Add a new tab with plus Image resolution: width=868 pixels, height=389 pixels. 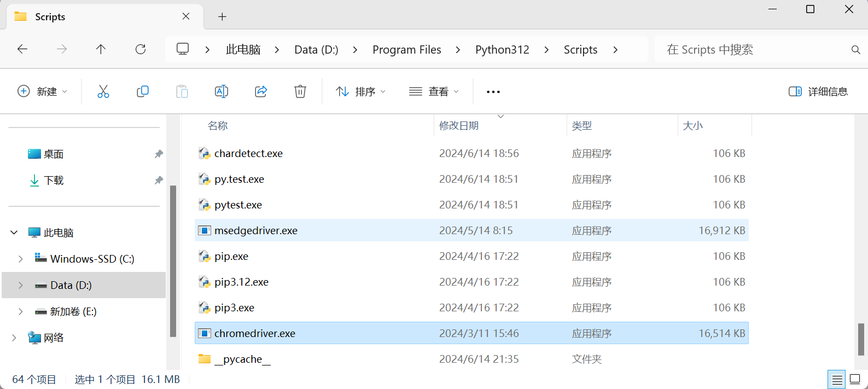coord(222,17)
